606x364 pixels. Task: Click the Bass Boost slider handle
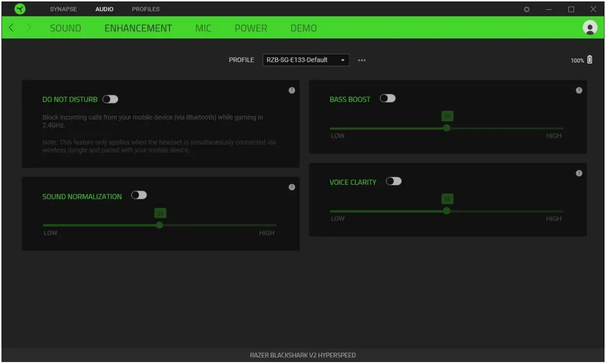point(447,128)
